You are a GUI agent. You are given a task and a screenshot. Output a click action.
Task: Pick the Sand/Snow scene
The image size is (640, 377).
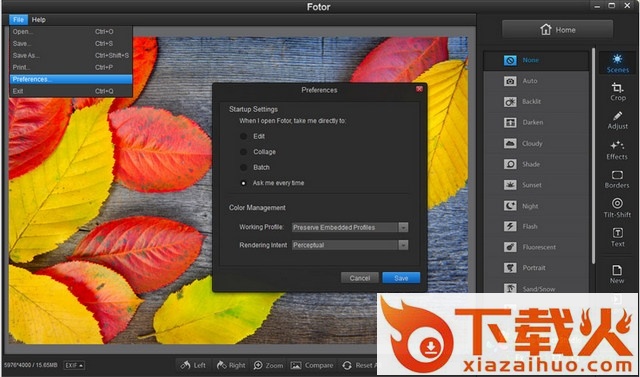pos(536,289)
